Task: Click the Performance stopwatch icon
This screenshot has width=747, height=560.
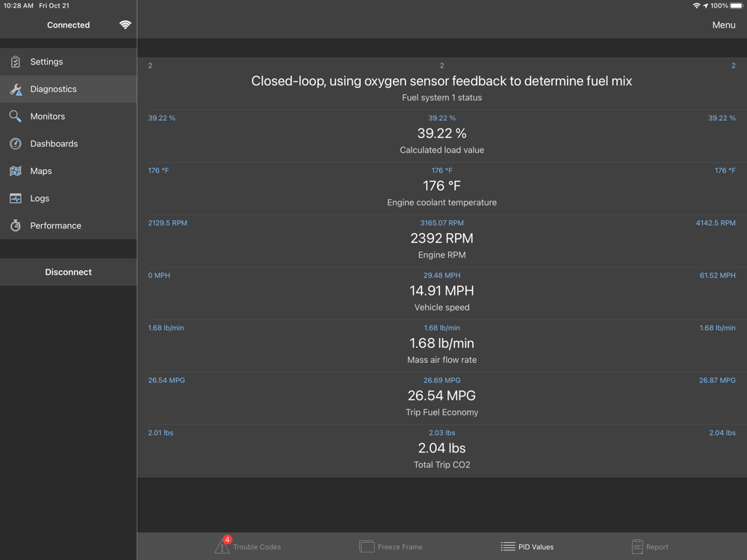Action: (16, 225)
